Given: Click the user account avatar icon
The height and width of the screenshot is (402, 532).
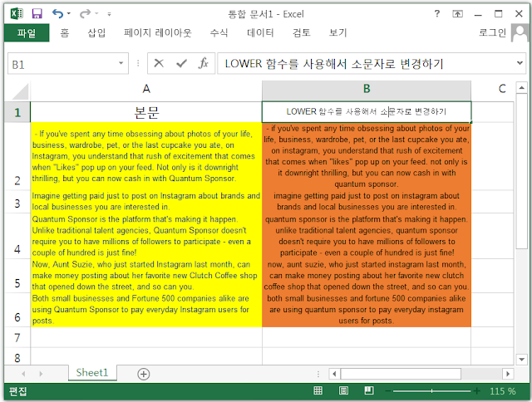Looking at the screenshot, I should tap(520, 33).
